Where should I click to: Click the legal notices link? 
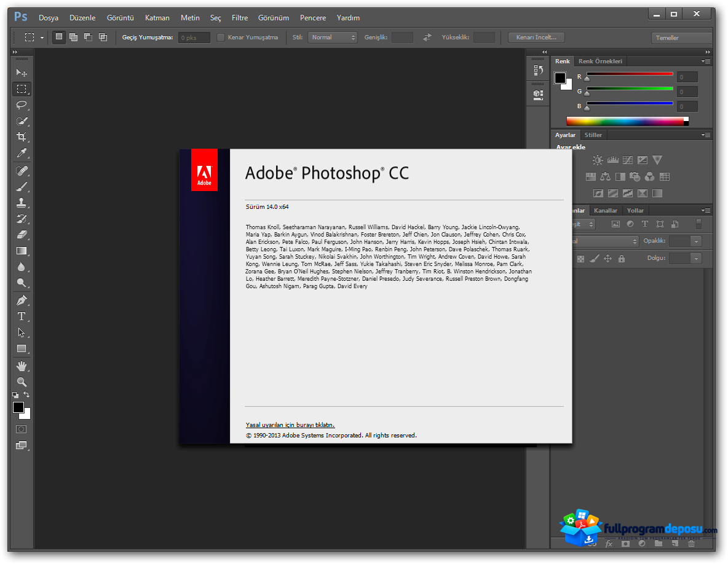[290, 425]
